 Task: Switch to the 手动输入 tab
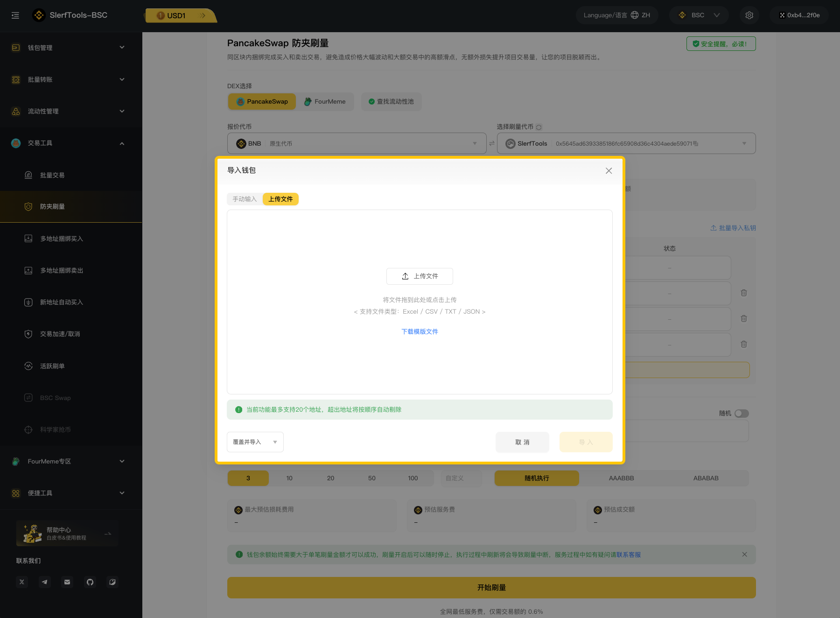point(245,199)
